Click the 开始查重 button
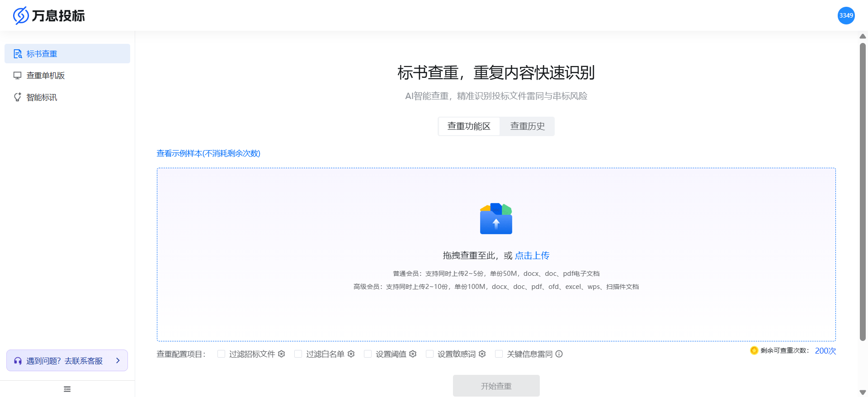Screen dimensions: 868x397 [x=496, y=386]
